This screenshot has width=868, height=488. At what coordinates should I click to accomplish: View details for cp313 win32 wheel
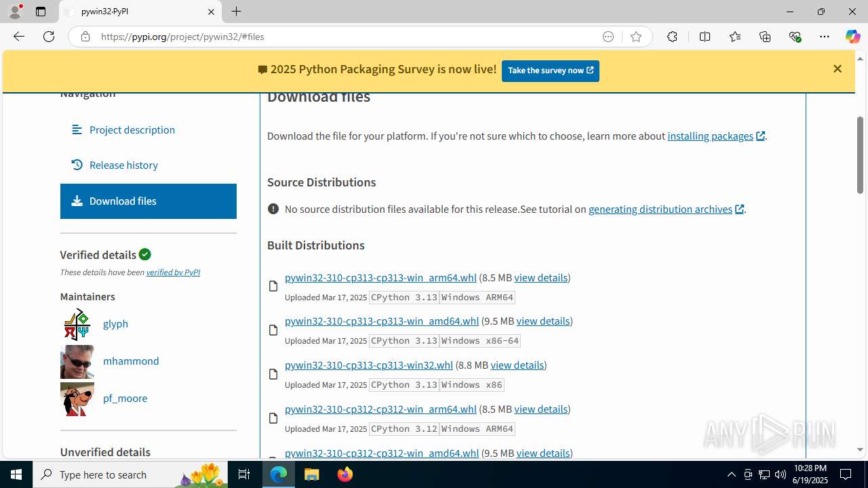coord(517,365)
